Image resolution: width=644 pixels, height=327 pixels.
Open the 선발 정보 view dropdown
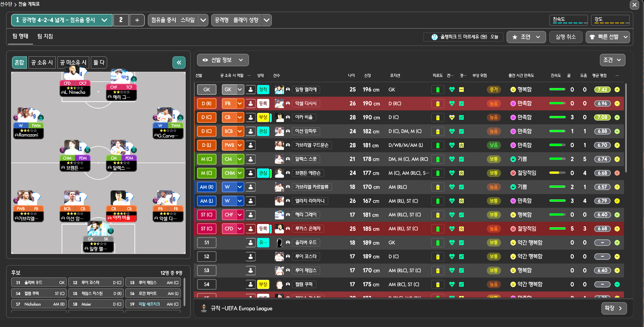pos(223,60)
